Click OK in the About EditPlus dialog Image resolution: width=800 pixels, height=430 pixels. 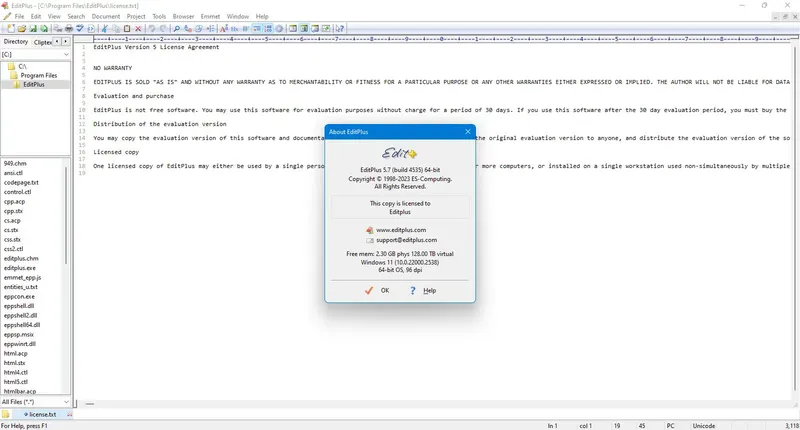point(377,290)
